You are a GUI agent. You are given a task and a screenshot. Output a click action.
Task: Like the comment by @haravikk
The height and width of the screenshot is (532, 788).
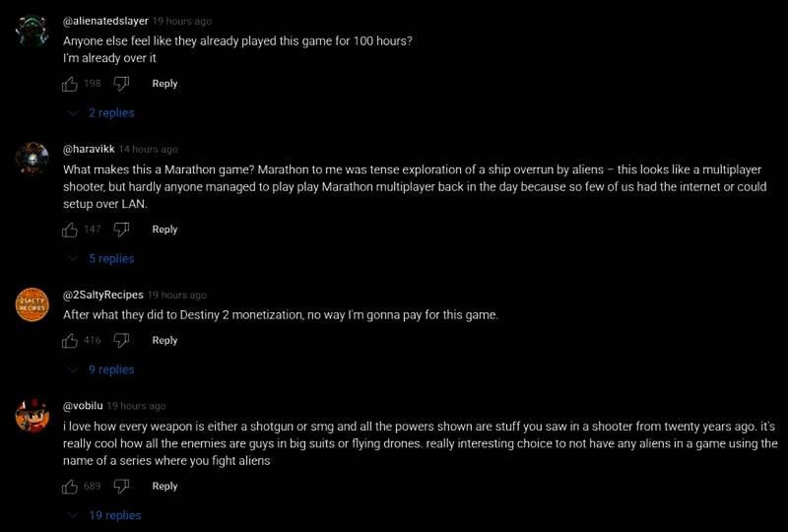[x=70, y=230]
